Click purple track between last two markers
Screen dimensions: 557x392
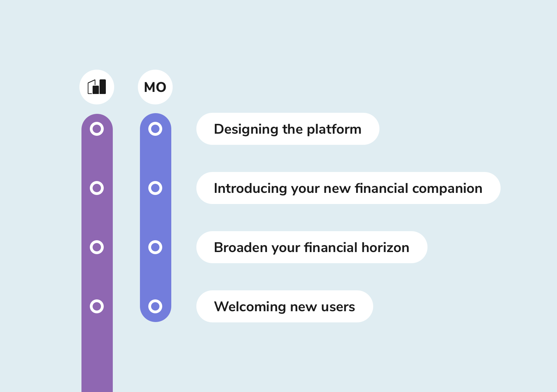click(97, 277)
